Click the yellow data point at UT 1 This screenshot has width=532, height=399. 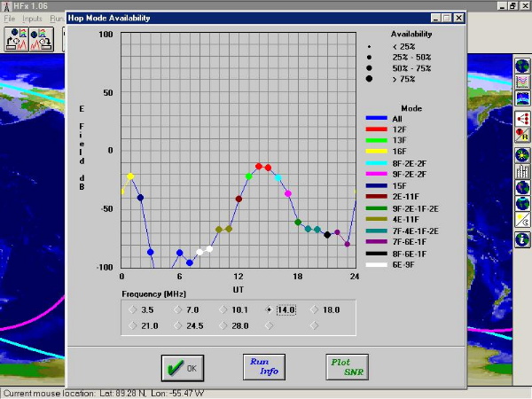pyautogui.click(x=130, y=176)
